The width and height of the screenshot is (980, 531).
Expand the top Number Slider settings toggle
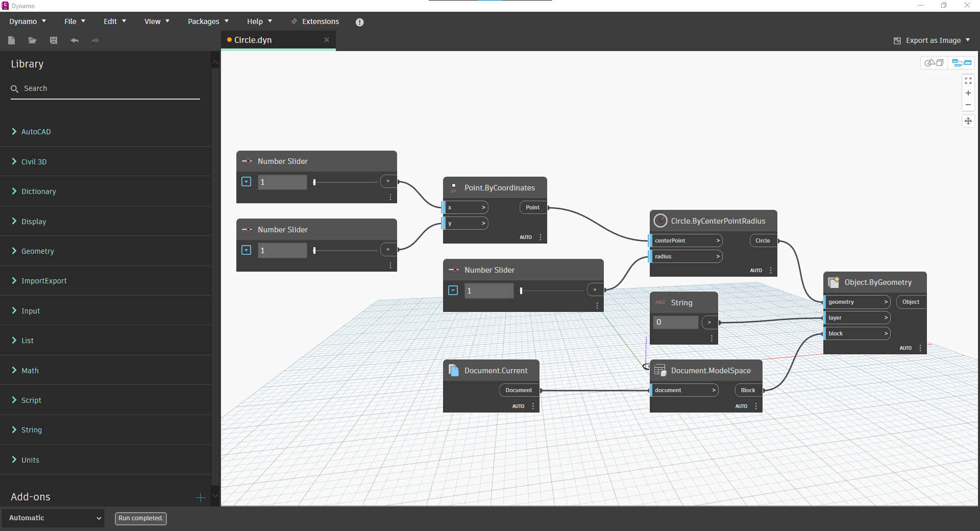tap(247, 182)
